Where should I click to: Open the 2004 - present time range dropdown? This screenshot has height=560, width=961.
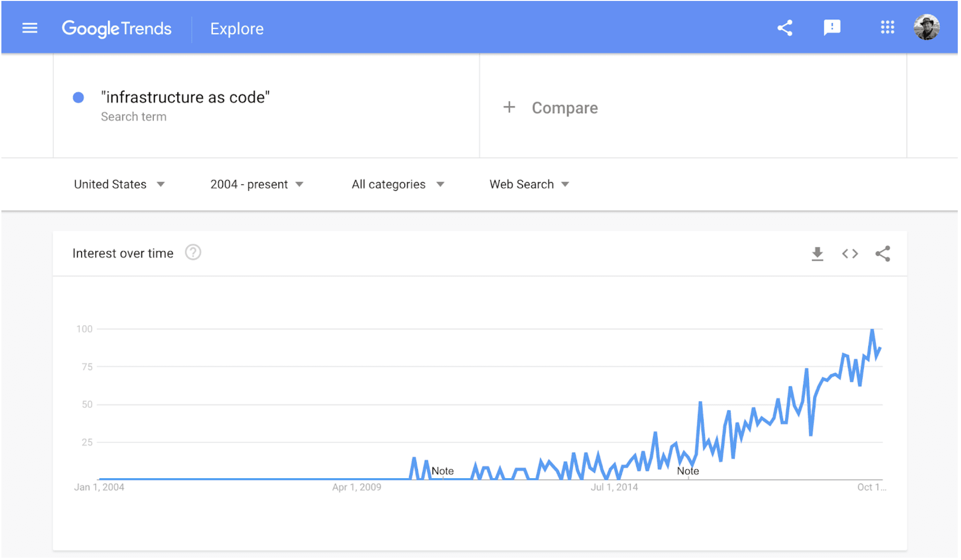pyautogui.click(x=257, y=184)
